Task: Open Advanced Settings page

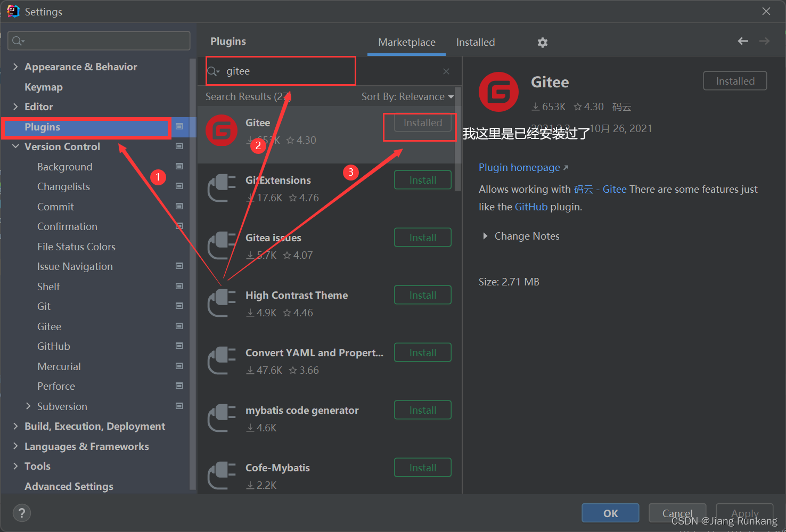Action: pyautogui.click(x=69, y=486)
